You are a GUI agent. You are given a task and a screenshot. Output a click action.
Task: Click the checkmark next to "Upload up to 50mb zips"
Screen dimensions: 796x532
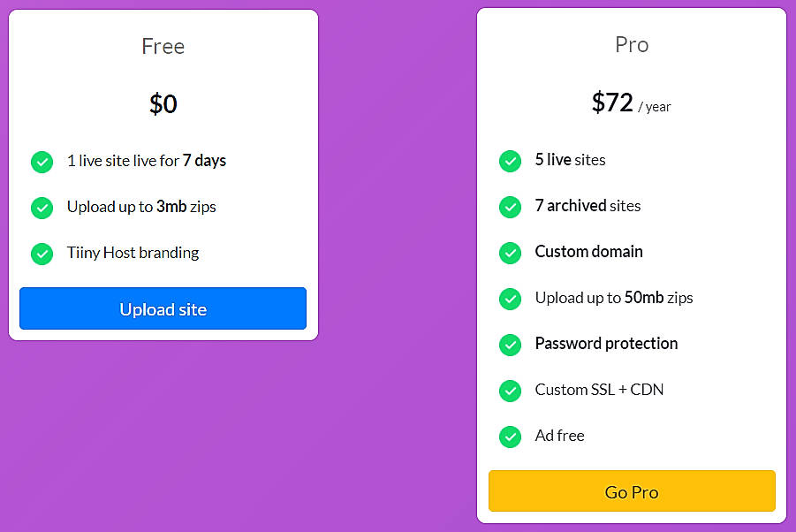click(510, 299)
